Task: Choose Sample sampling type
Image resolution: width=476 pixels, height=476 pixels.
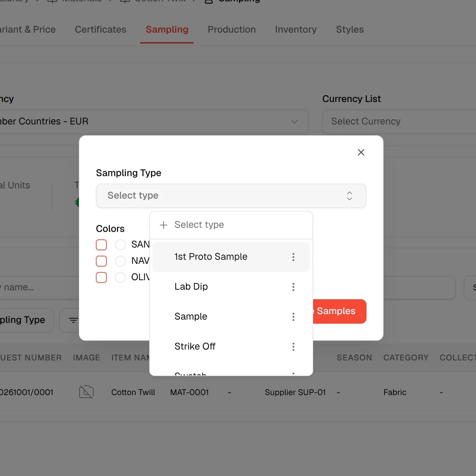Action: (231, 317)
